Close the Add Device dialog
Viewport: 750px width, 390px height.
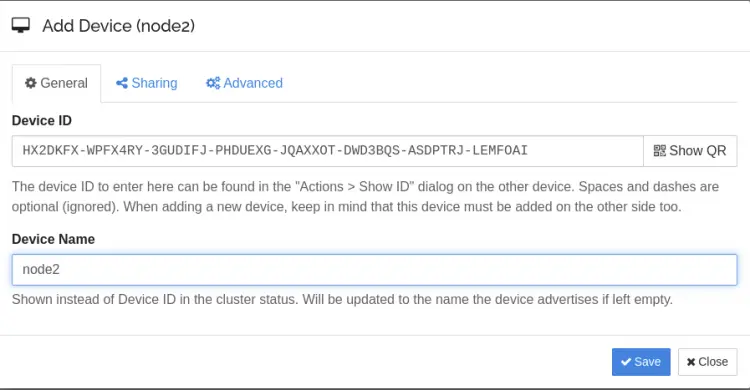pos(707,362)
